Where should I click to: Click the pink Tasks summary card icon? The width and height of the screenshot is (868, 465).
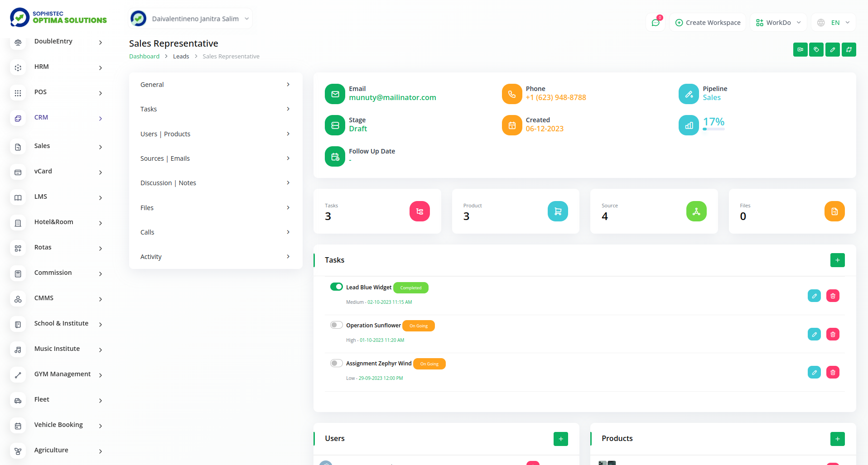coord(420,211)
